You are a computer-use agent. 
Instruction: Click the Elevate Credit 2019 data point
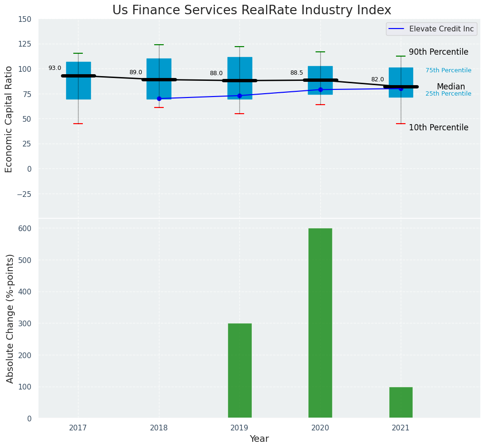239,96
